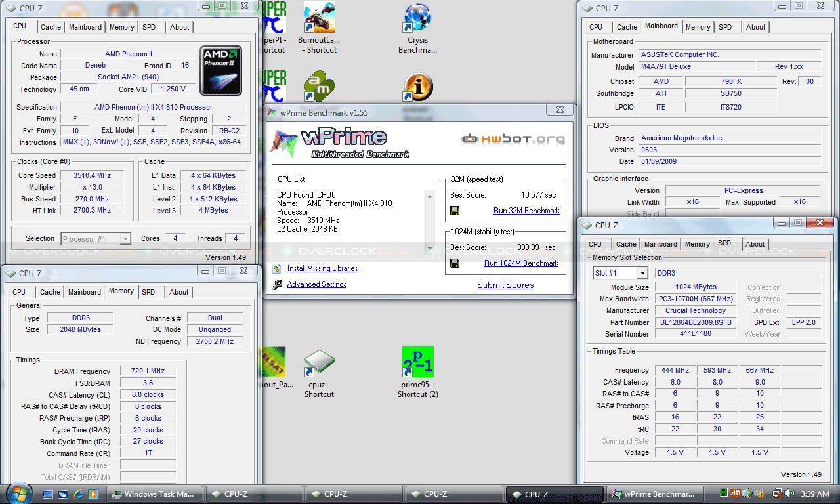The height and width of the screenshot is (504, 840).
Task: Click Submit Scores link
Action: (x=505, y=285)
